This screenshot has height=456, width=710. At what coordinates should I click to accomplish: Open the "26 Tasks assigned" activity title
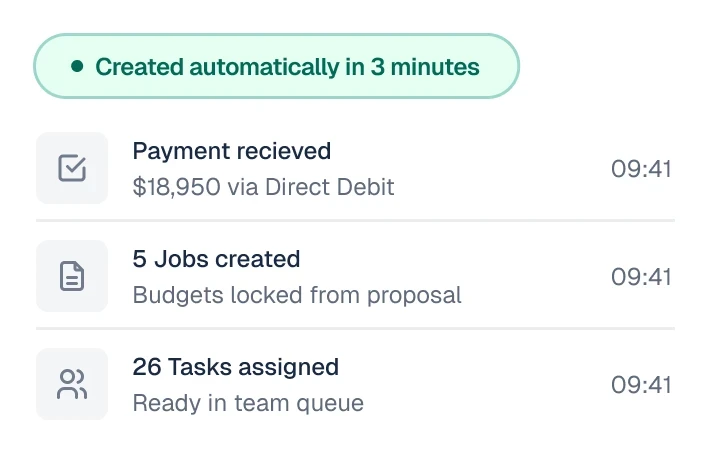click(x=235, y=367)
